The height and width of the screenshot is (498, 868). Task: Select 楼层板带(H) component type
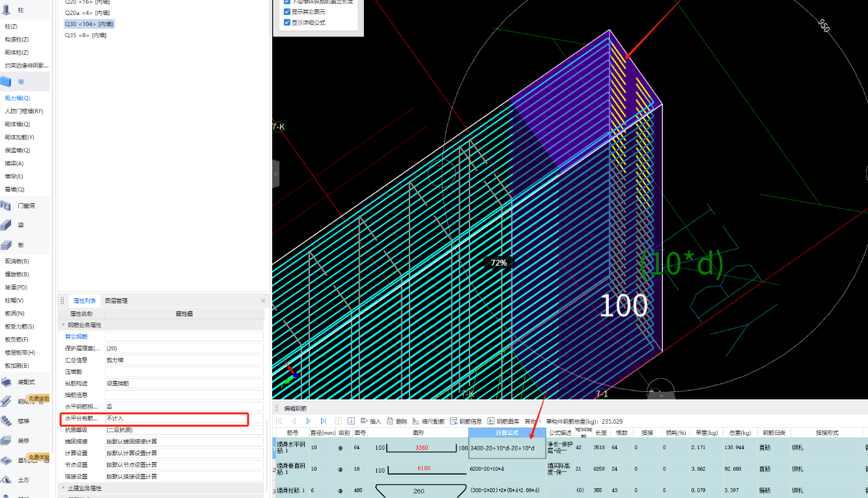[x=20, y=352]
